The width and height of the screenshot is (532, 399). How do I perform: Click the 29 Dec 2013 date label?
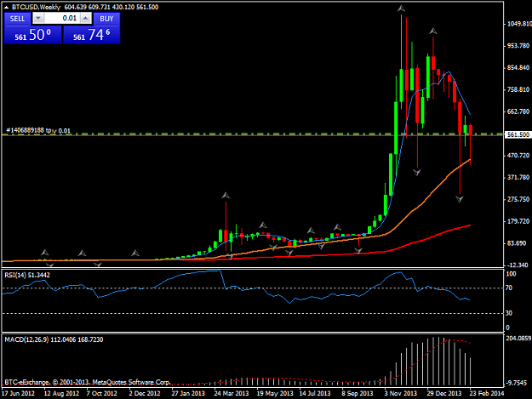pyautogui.click(x=444, y=393)
